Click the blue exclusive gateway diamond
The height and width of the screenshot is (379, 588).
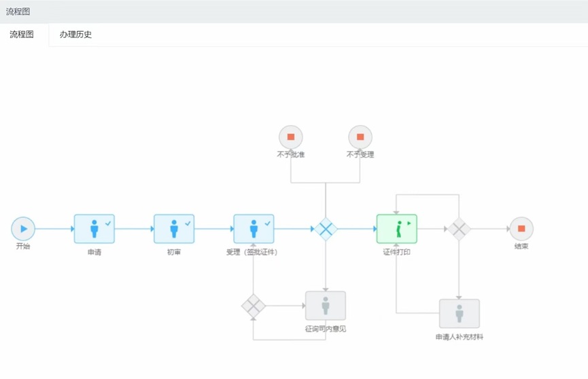[326, 229]
